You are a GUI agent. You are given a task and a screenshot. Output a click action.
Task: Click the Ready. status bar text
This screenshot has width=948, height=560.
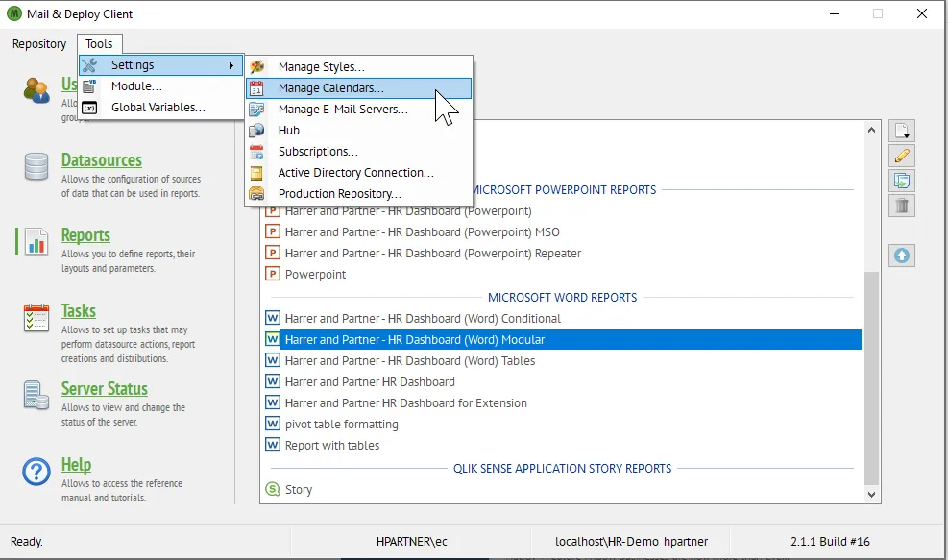(27, 541)
